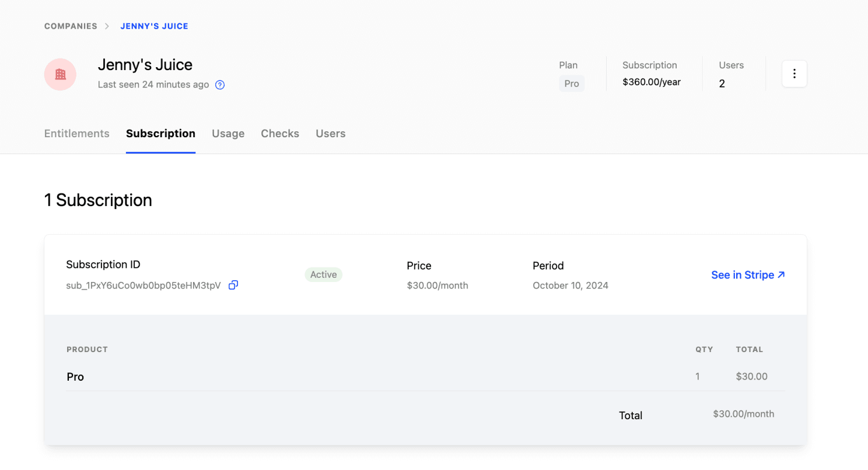The width and height of the screenshot is (868, 470).
Task: Click the Jenny's Juice company avatar icon
Action: pyautogui.click(x=60, y=74)
